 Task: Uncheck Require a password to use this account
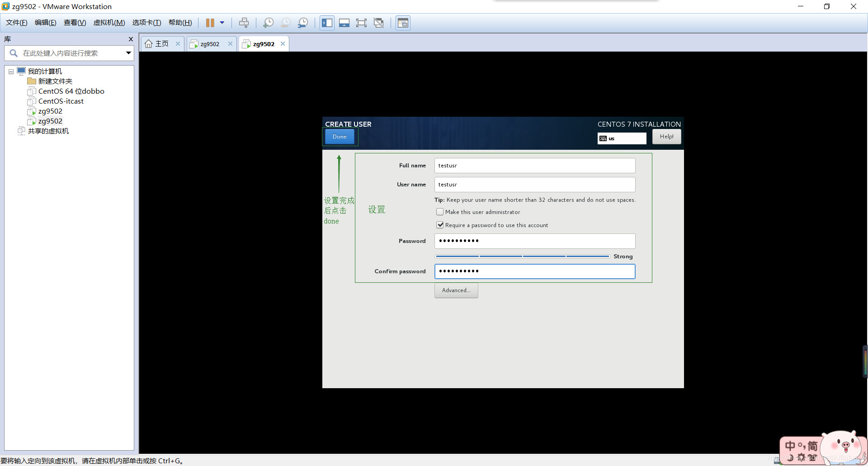pos(440,225)
